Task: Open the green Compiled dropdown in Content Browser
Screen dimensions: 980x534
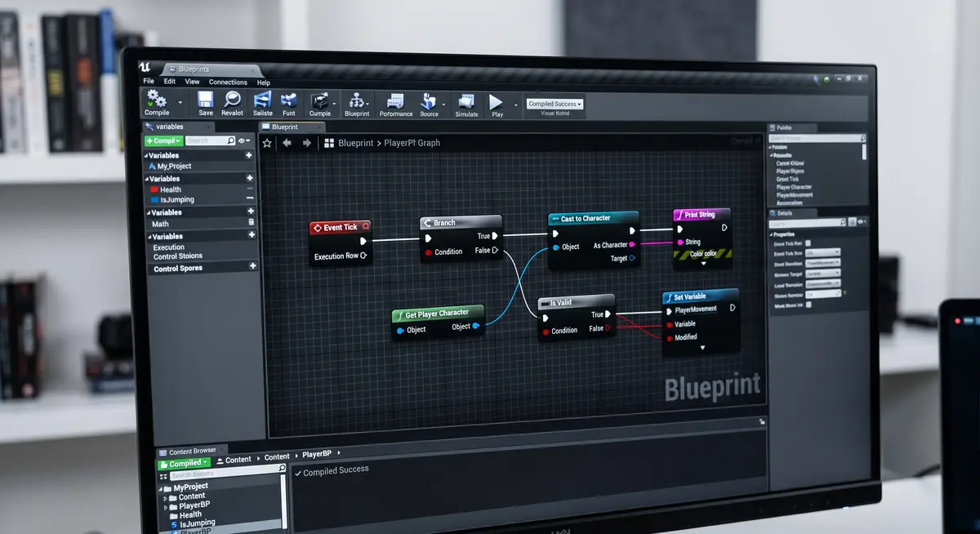Action: (x=184, y=463)
